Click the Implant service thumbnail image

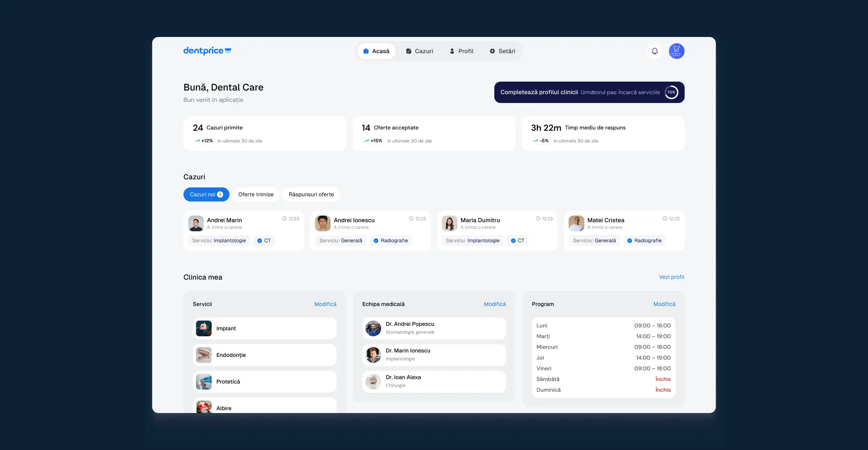tap(204, 328)
